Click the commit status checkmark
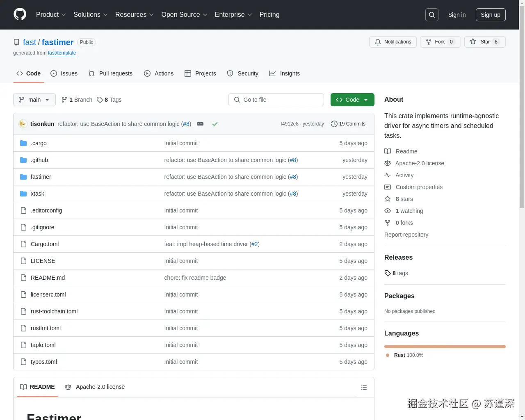Screen dimensions: 525x420 pos(215,123)
